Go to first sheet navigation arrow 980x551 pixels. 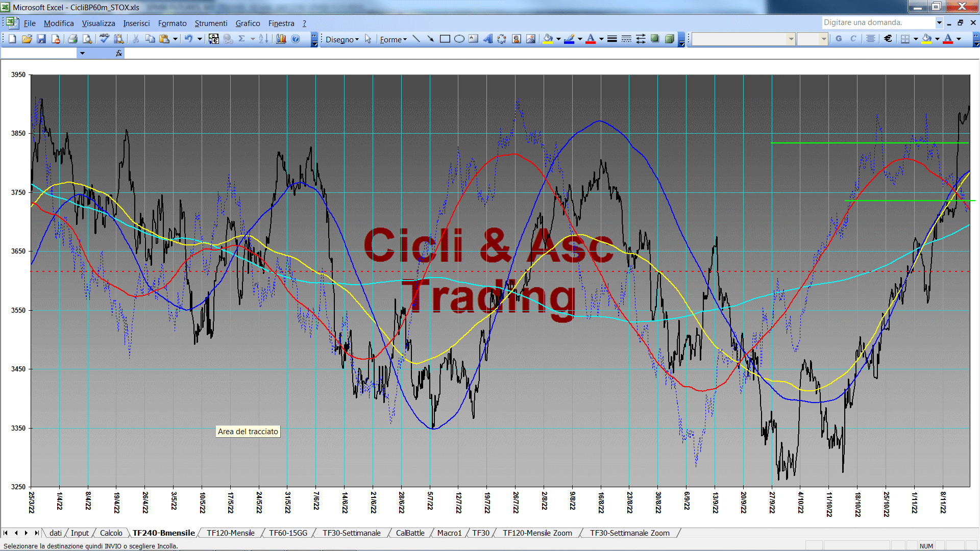pos(6,533)
